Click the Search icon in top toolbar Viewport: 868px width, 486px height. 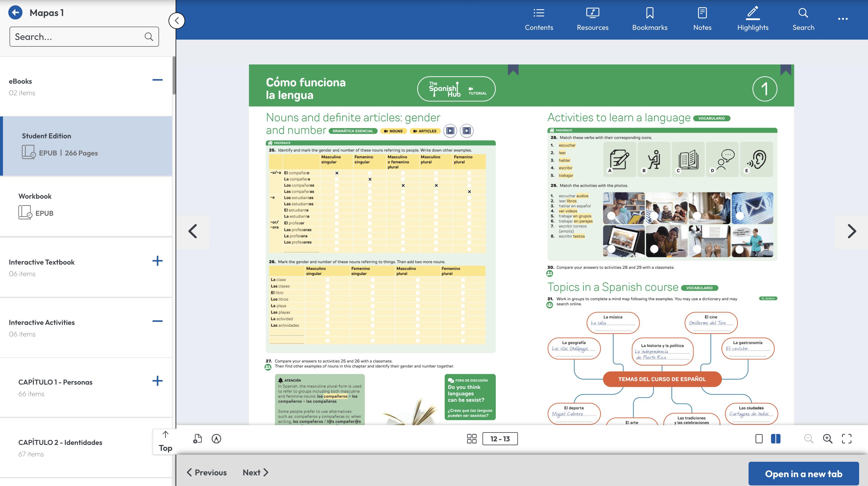[x=803, y=20]
